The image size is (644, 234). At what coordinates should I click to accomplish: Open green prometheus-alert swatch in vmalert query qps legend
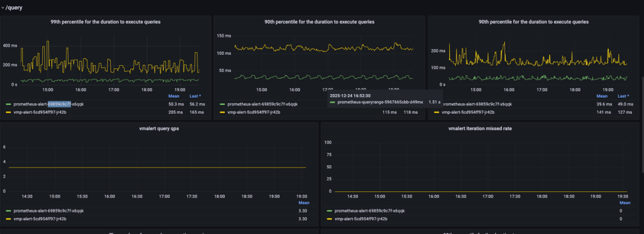[x=8, y=210]
